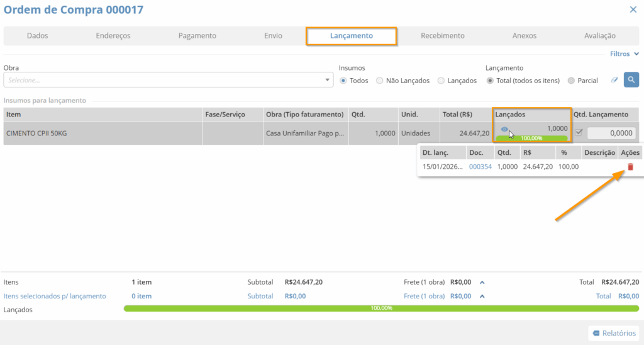Open document link 000354
The image size is (644, 345).
click(x=480, y=167)
